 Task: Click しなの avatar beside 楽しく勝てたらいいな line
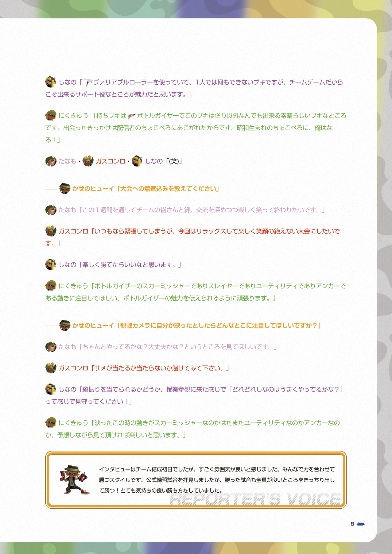tap(51, 264)
